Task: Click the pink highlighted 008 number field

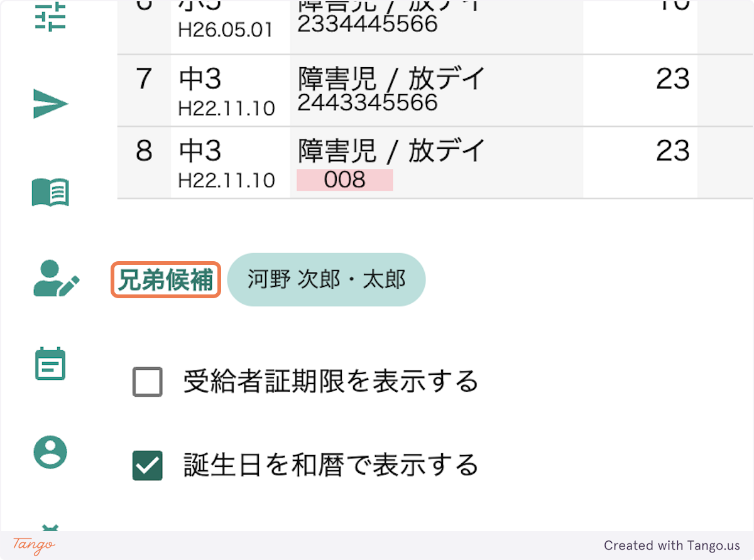Action: click(x=345, y=180)
